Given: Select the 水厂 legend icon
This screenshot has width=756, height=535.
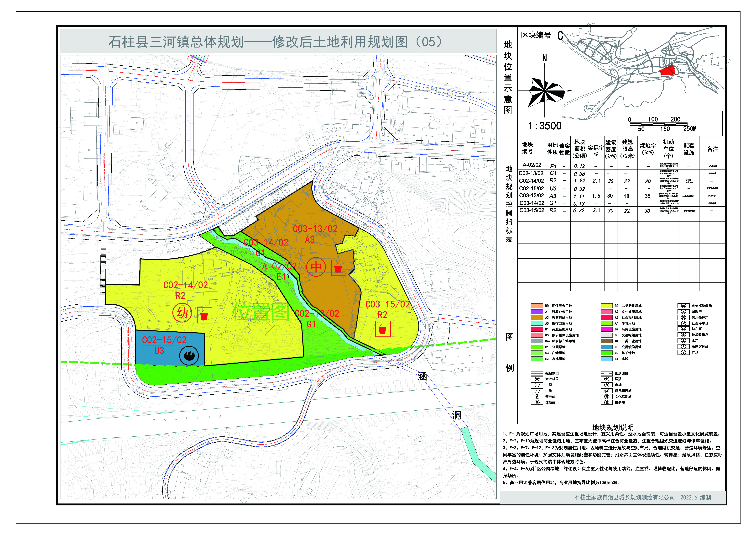Looking at the screenshot, I should [x=683, y=341].
